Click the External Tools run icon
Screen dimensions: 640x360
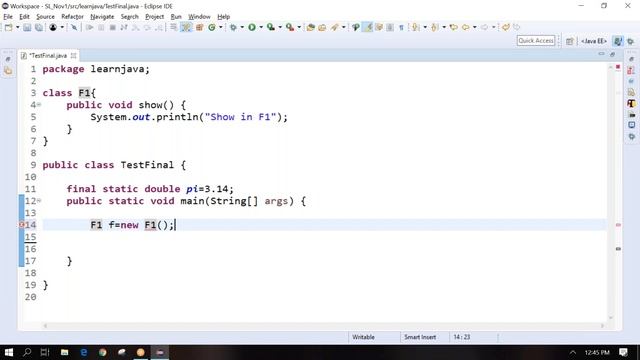pyautogui.click(x=290, y=27)
